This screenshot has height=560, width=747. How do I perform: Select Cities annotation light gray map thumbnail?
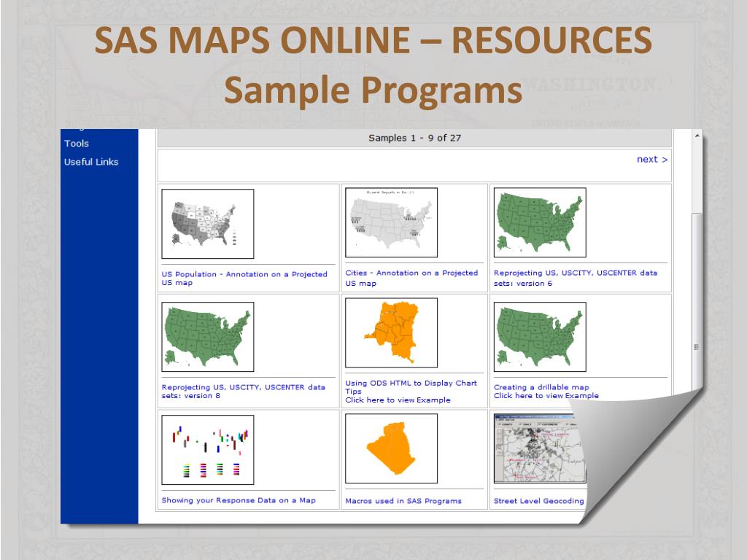click(391, 222)
